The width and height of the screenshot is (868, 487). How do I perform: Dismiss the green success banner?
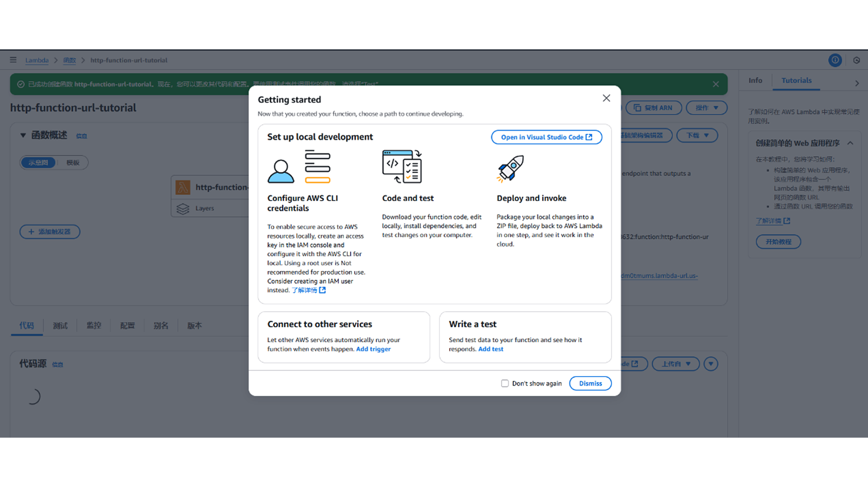715,84
